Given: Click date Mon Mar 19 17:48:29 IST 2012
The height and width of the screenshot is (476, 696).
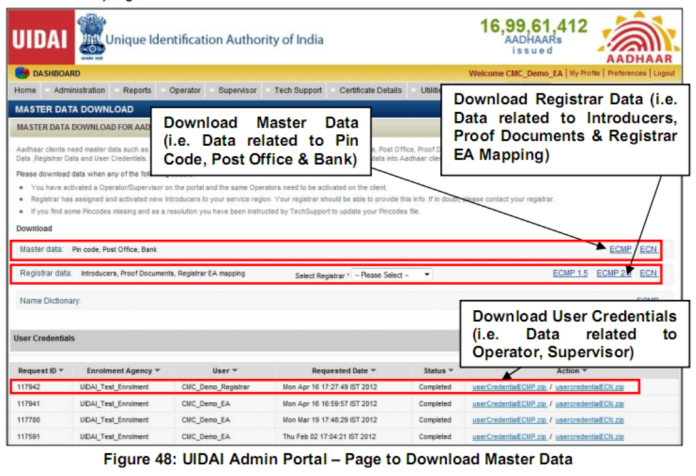Looking at the screenshot, I should (x=329, y=420).
